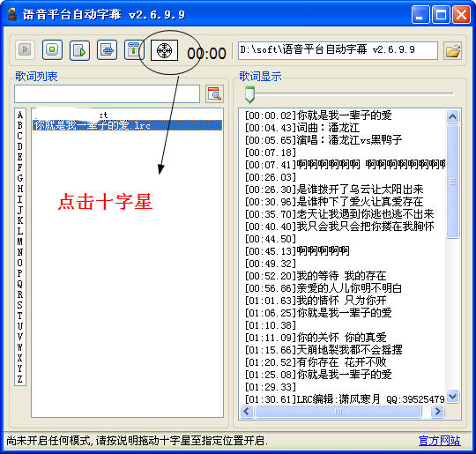Click the green stop button

[x=53, y=49]
